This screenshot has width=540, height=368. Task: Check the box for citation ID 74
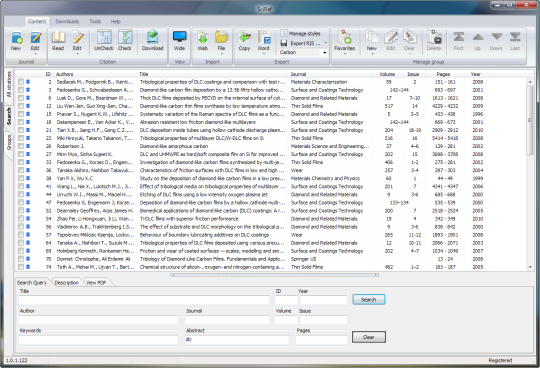[x=21, y=267]
